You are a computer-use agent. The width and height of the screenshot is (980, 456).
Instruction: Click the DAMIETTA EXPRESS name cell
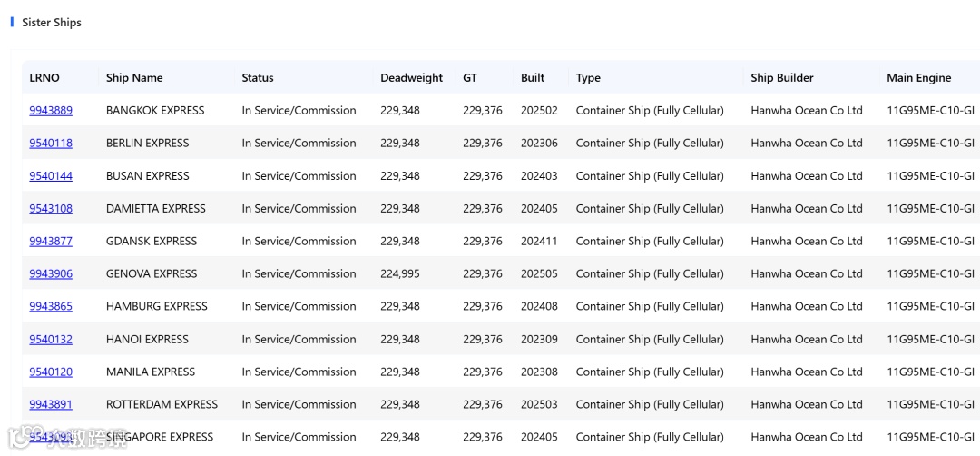click(x=156, y=208)
